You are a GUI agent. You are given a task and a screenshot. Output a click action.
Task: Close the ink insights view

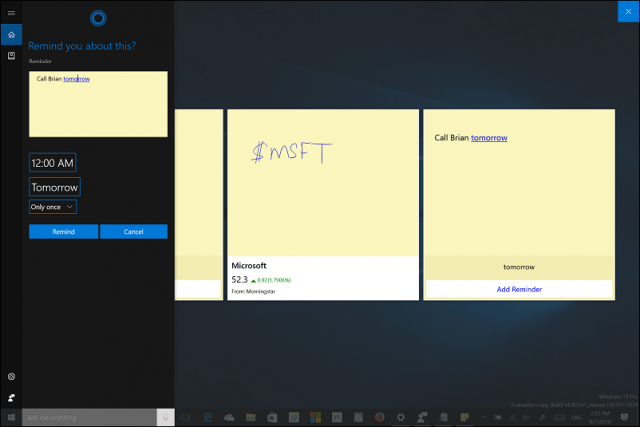628,11
